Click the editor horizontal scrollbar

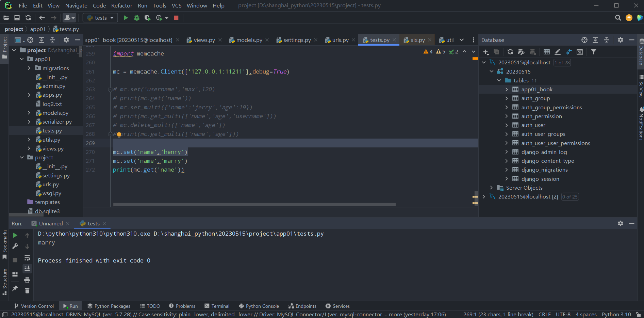click(x=254, y=205)
